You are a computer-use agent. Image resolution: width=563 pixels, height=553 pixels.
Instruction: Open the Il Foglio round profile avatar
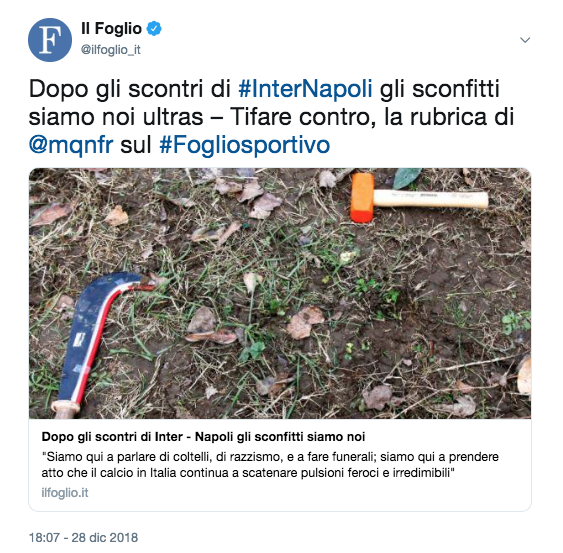tap(50, 40)
